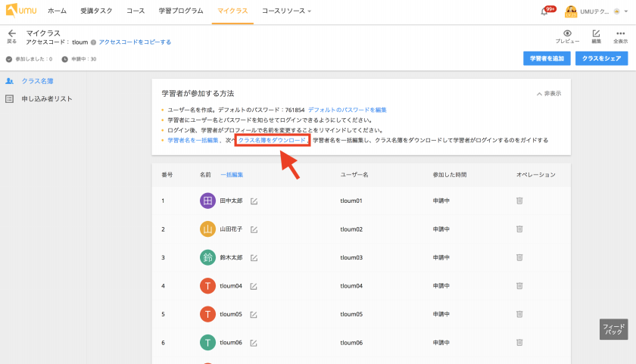Delete learner tloum03 with trash icon
The width and height of the screenshot is (636, 364).
(519, 257)
